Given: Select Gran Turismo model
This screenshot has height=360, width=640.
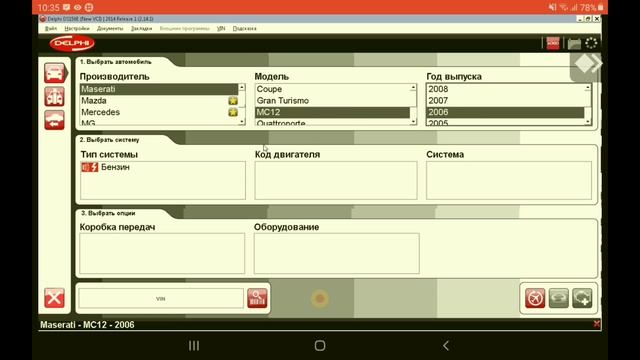Looking at the screenshot, I should [x=332, y=100].
